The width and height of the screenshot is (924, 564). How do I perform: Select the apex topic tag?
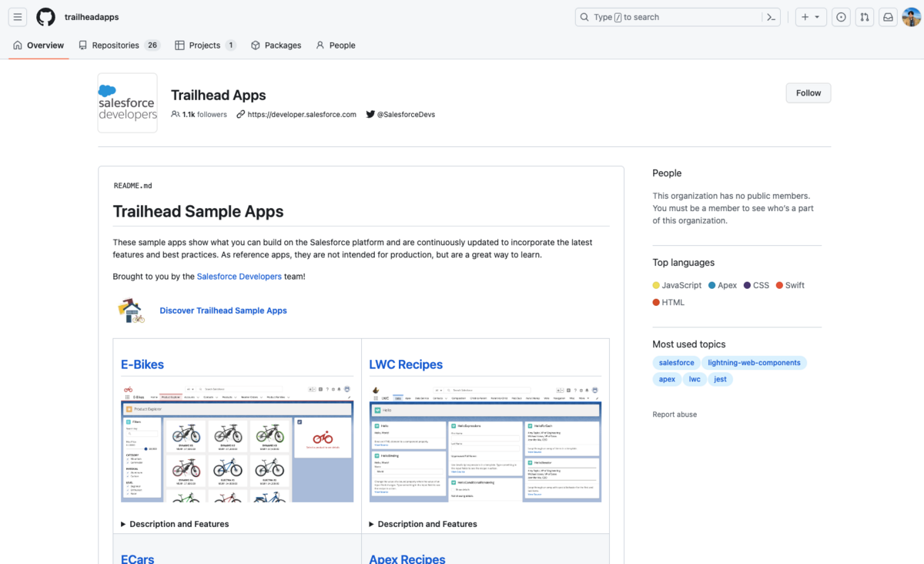[x=667, y=379]
